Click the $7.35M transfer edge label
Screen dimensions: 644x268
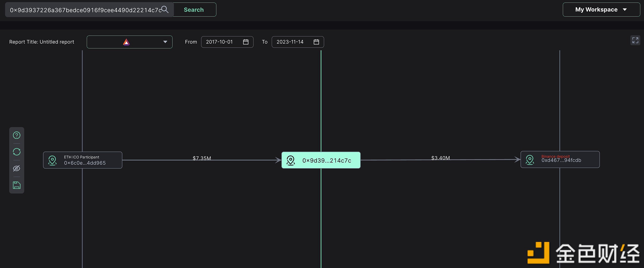pyautogui.click(x=202, y=158)
